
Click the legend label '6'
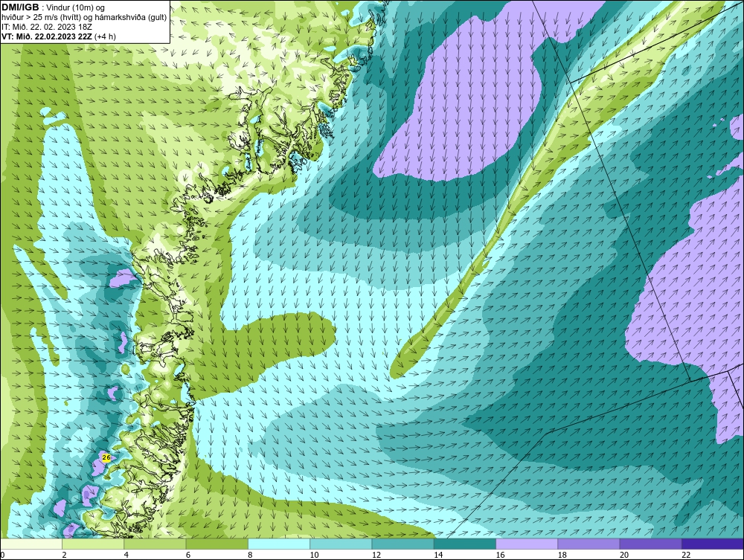point(188,556)
